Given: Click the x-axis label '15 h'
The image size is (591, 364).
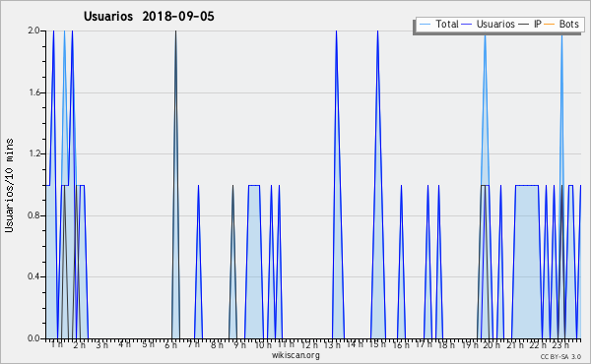Looking at the screenshot, I should (x=377, y=344).
